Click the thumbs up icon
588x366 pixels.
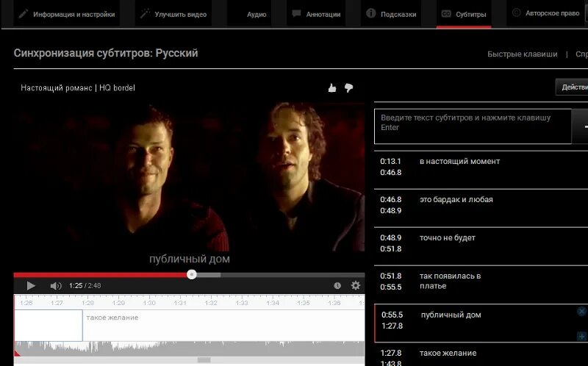(x=332, y=88)
